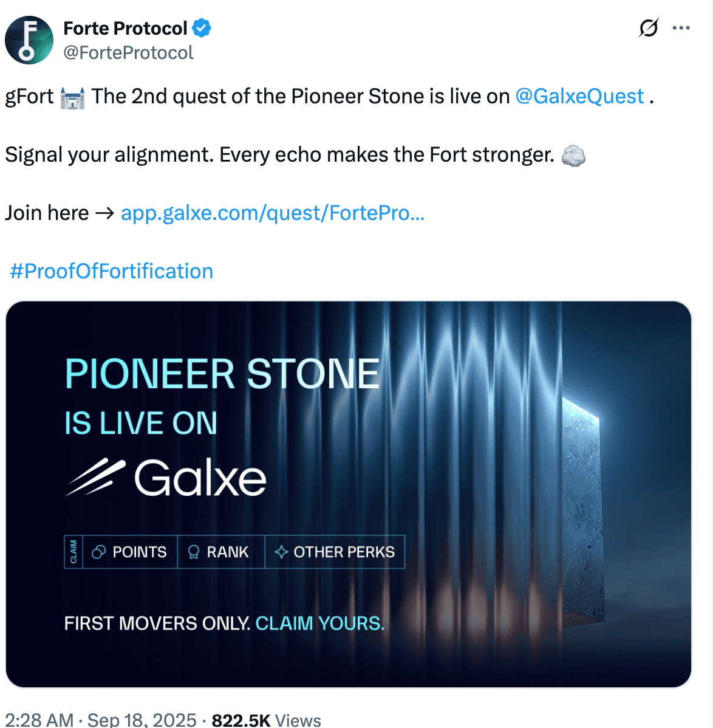Click the rock emoji after stronger
713x728 pixels.
[x=573, y=156]
